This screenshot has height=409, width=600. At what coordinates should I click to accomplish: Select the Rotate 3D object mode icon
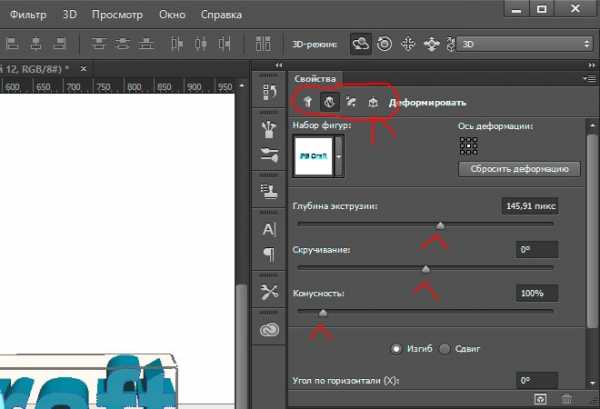[x=362, y=45]
